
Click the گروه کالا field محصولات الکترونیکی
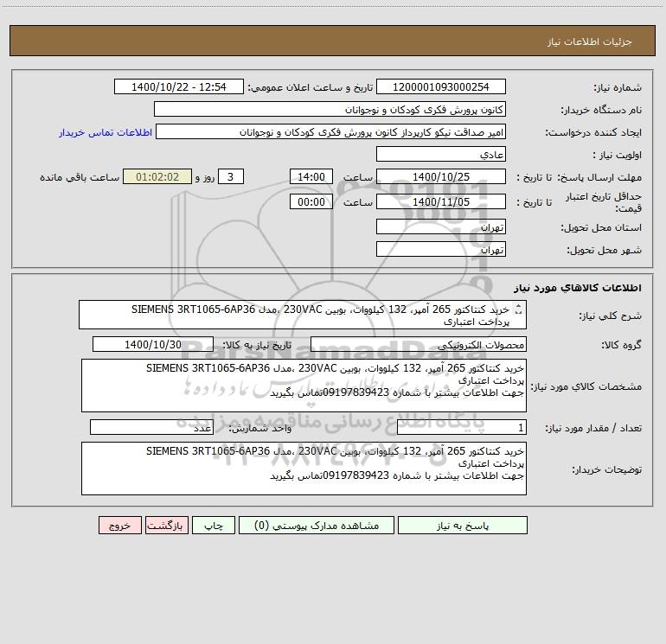(x=419, y=344)
